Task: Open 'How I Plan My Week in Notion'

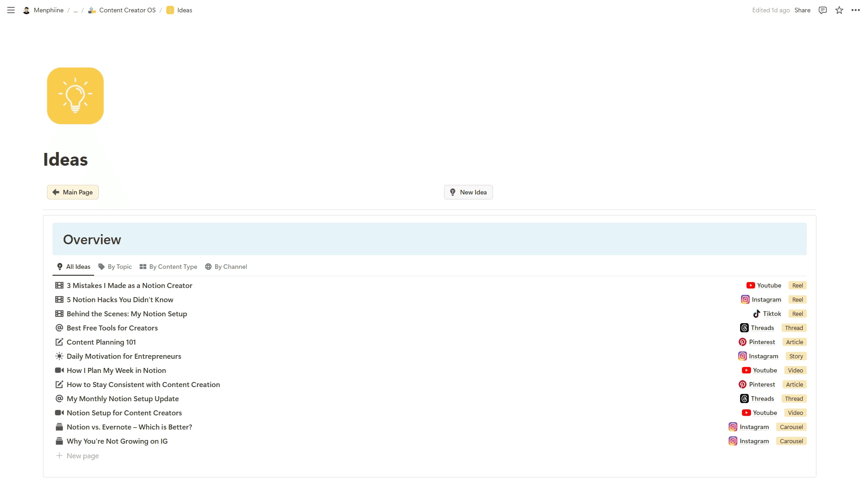Action: click(116, 370)
